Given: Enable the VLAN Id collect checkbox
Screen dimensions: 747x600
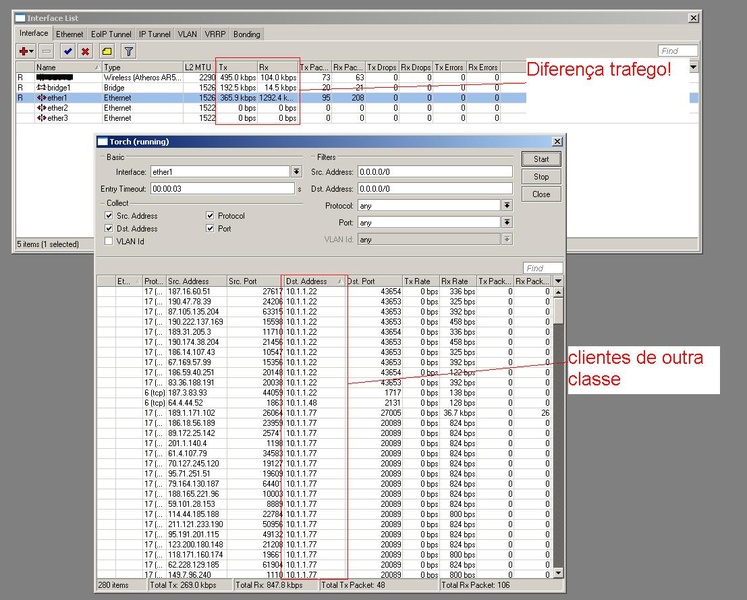Looking at the screenshot, I should (109, 241).
